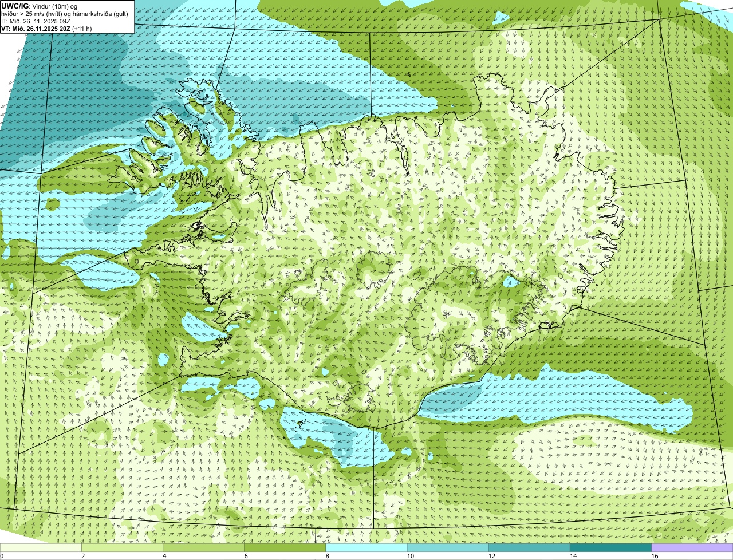733x560 pixels.
Task: Click the legend scale label "6"
Action: pos(246,556)
